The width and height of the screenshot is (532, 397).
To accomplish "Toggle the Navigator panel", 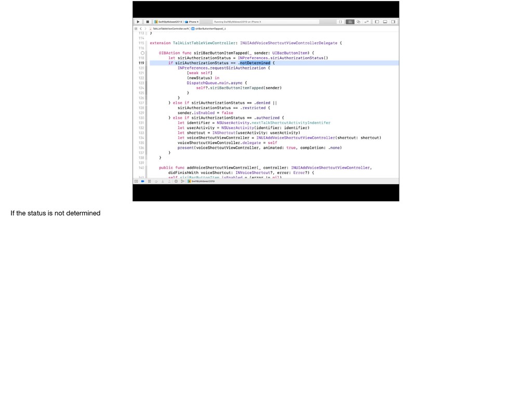I will (377, 22).
